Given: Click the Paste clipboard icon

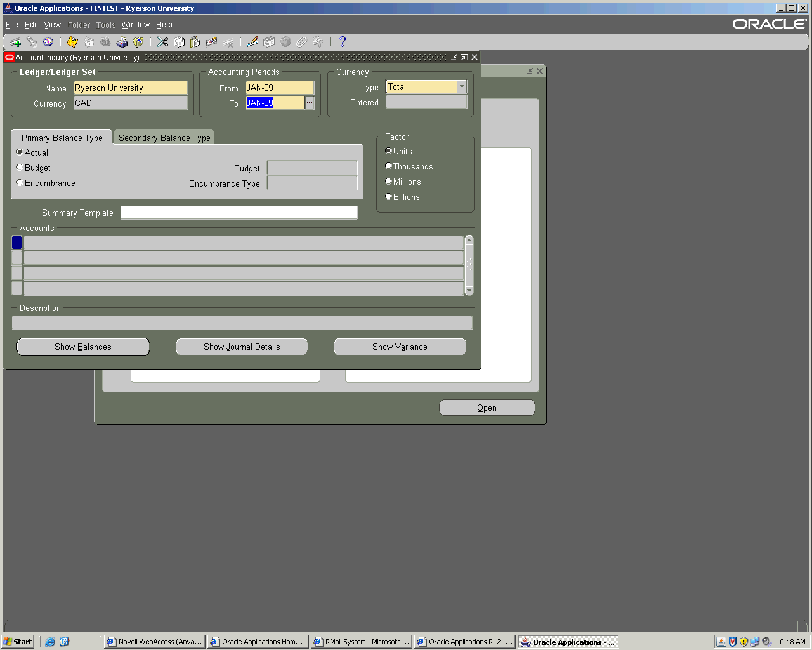Looking at the screenshot, I should [x=195, y=42].
